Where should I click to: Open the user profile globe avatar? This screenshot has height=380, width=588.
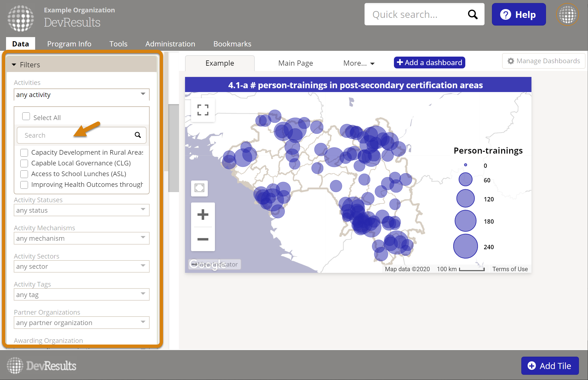[x=567, y=14]
